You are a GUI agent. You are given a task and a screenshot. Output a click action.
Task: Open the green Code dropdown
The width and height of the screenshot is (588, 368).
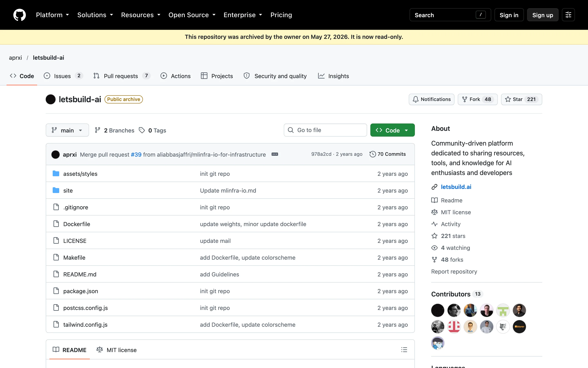coord(392,130)
